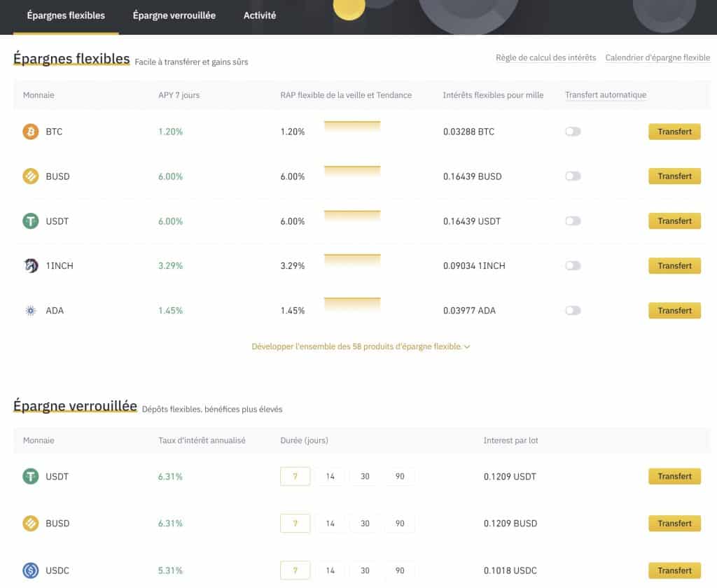The image size is (717, 588).
Task: Switch to the Épargne verrouillée tab
Action: point(173,14)
